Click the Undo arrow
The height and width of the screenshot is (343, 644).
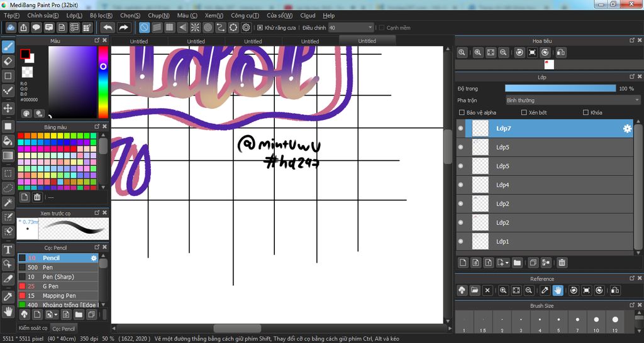[x=108, y=28]
